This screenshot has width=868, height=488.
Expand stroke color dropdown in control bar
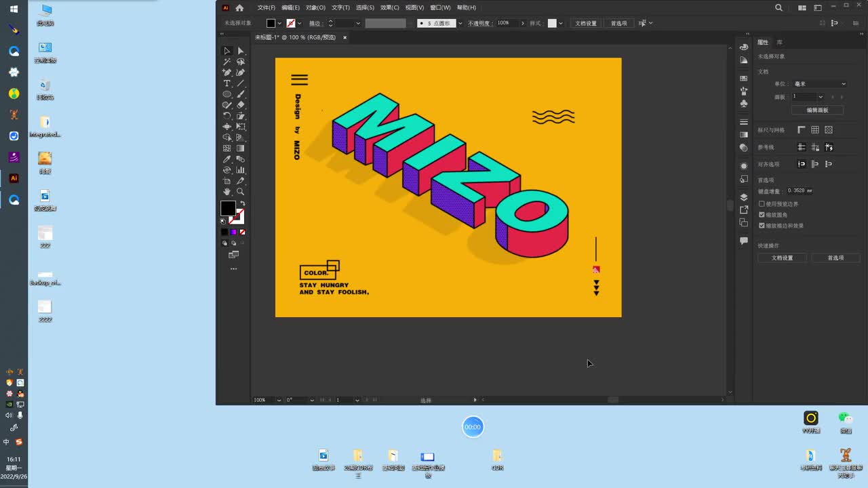[x=299, y=24]
